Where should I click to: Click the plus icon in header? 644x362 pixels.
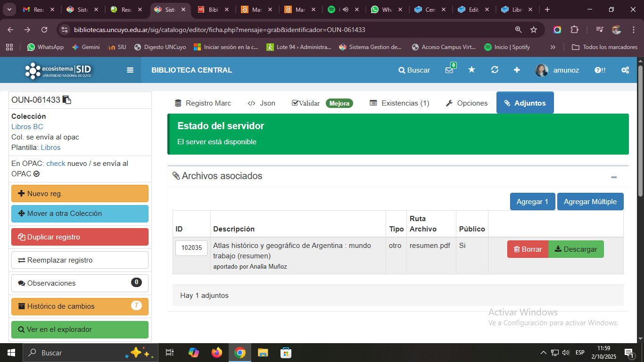click(517, 70)
